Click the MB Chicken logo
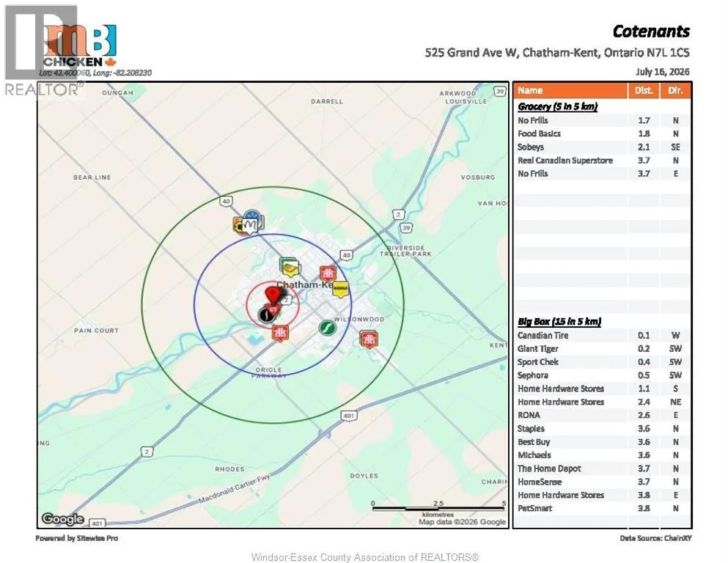The height and width of the screenshot is (563, 728). point(79,45)
